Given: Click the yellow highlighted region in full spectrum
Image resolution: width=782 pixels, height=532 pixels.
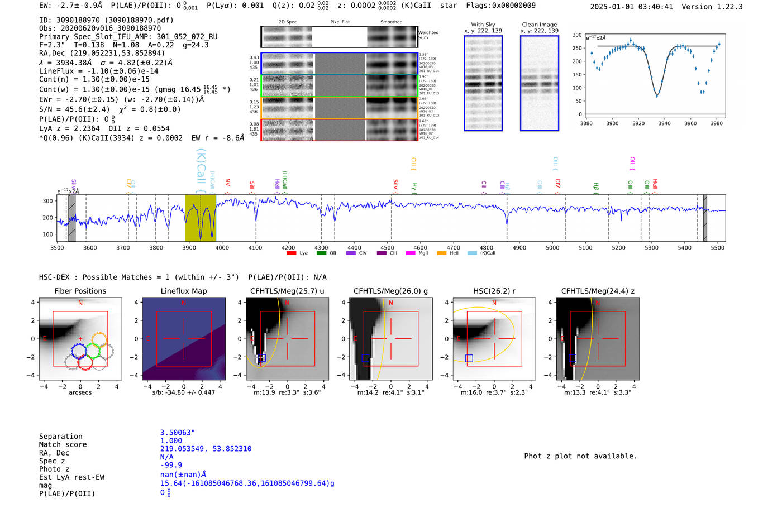Looking at the screenshot, I should click(201, 218).
